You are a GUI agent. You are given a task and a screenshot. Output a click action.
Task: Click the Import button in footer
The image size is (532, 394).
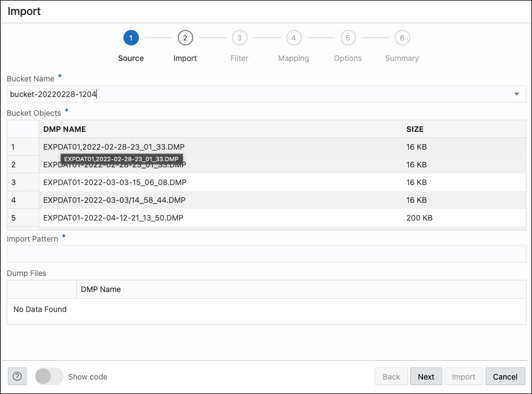463,376
